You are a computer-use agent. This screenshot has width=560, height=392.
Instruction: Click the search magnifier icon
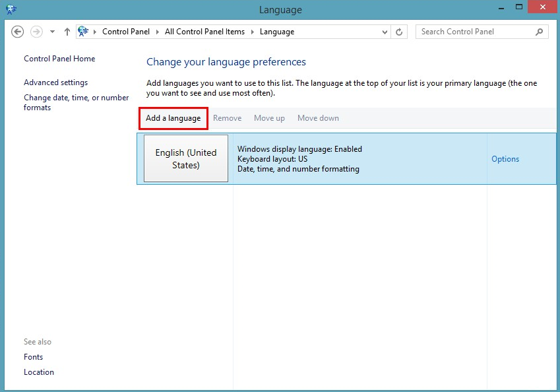tap(540, 32)
